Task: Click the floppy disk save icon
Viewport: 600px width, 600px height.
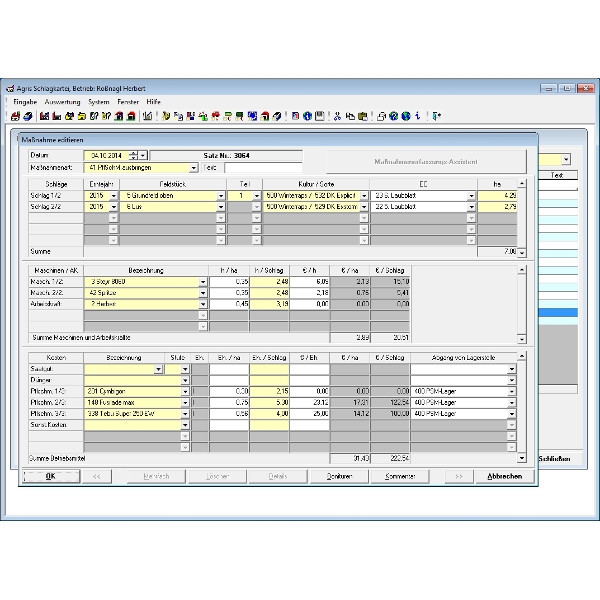Action: coord(320,116)
